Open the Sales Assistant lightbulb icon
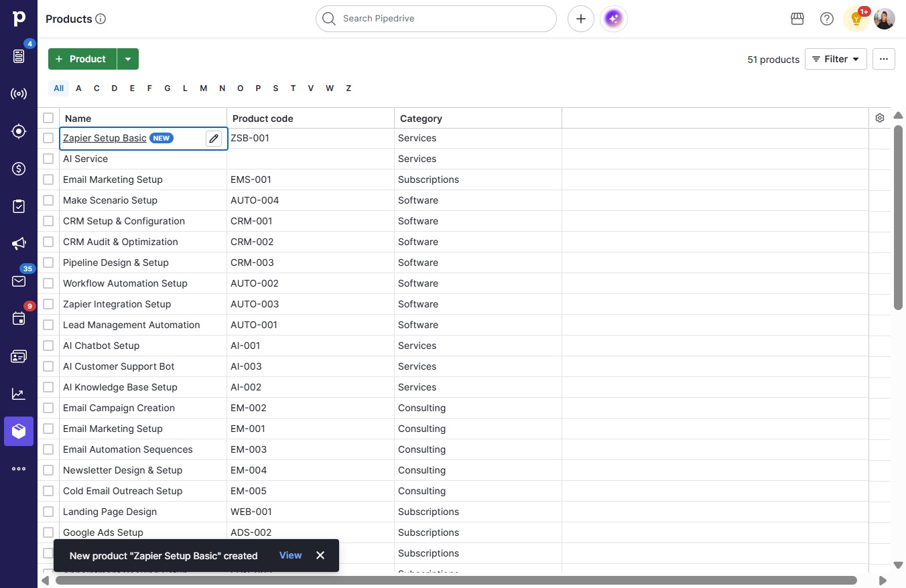The height and width of the screenshot is (588, 906). tap(856, 19)
